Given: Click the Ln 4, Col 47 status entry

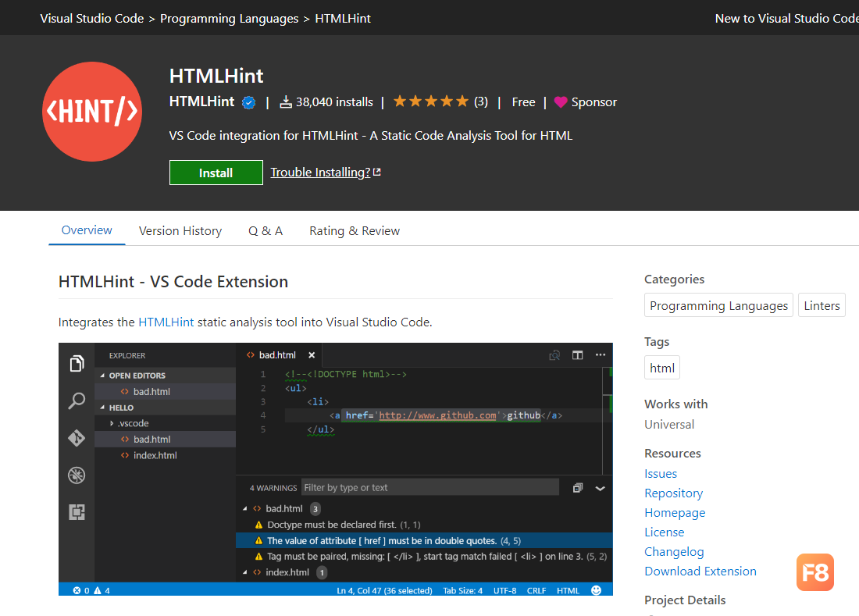Looking at the screenshot, I should click(384, 591).
